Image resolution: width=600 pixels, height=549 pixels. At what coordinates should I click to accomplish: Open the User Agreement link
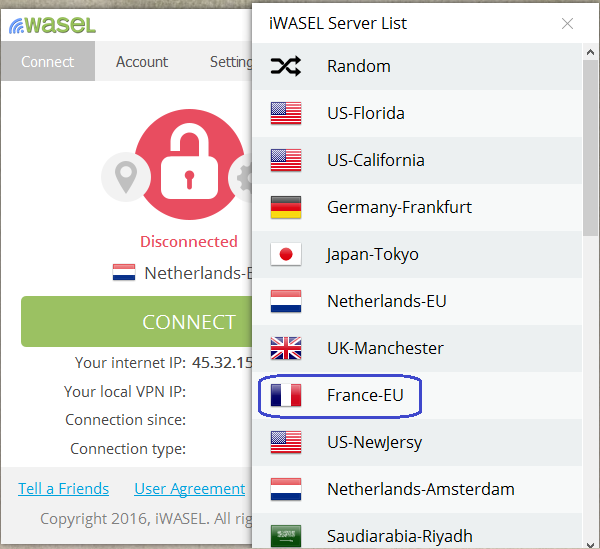[189, 489]
